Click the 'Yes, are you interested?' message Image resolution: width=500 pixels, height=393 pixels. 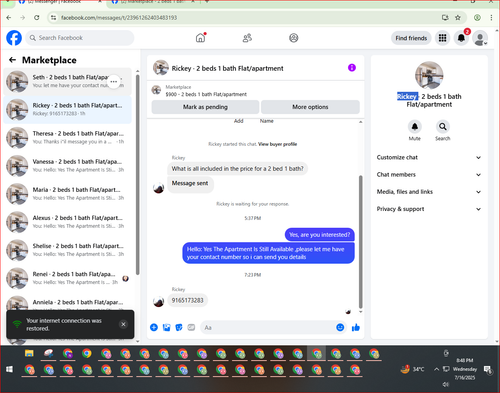[320, 235]
